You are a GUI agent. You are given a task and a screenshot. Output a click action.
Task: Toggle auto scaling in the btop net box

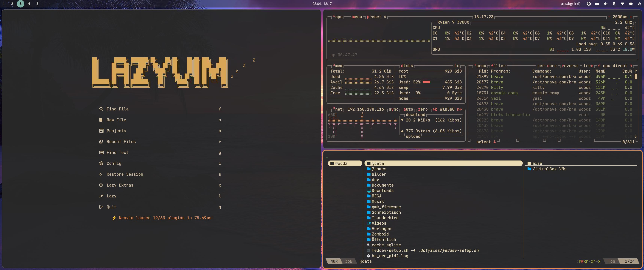coord(408,109)
